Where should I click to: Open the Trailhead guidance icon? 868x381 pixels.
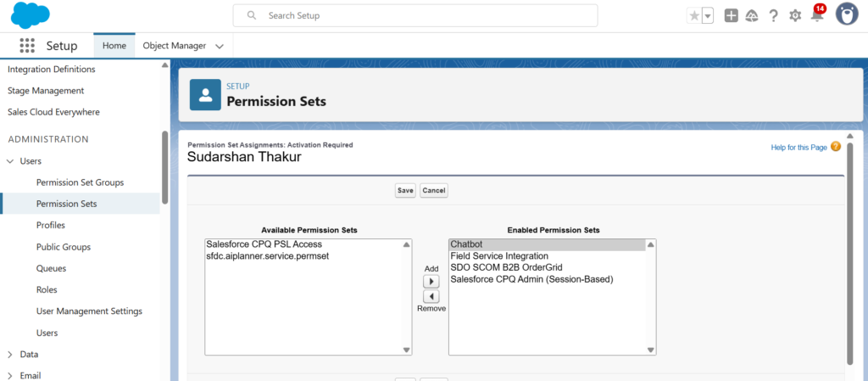752,16
